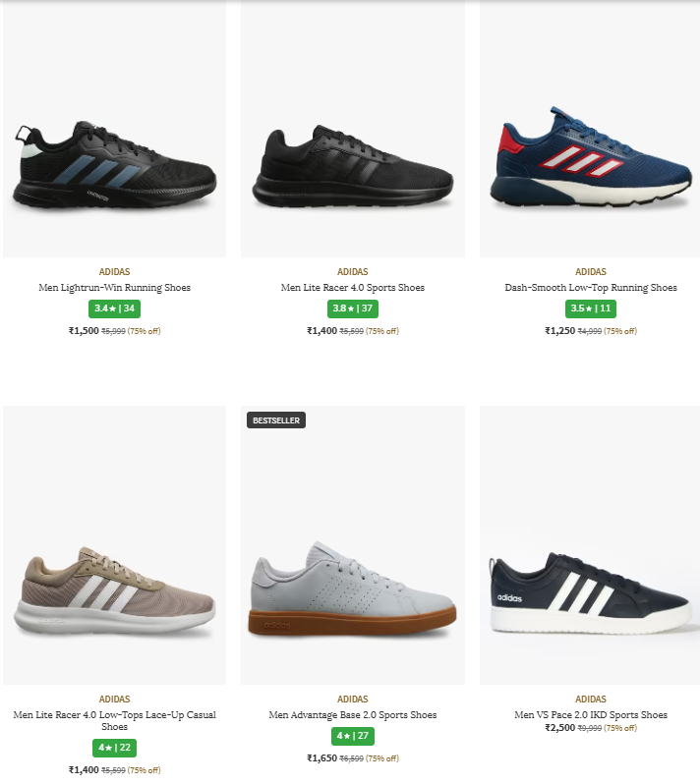Click the 4 star rating with 22 reviews

point(115,748)
